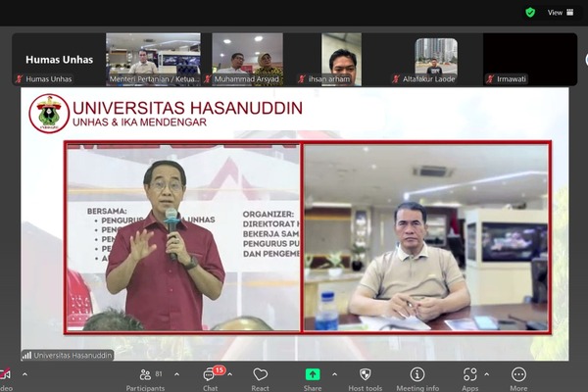Viewport: 588px width, 392px height.
Task: Expand the Apps options caret
Action: [x=486, y=374]
